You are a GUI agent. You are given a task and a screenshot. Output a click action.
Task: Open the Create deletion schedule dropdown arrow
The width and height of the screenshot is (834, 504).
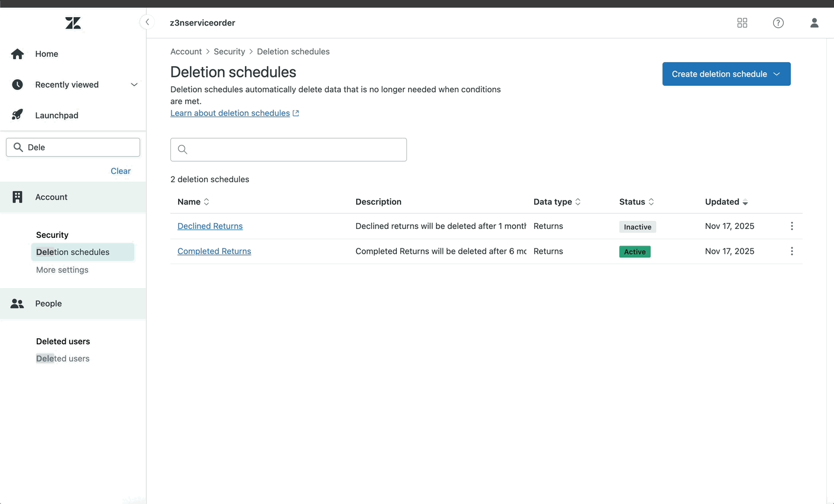pos(776,74)
